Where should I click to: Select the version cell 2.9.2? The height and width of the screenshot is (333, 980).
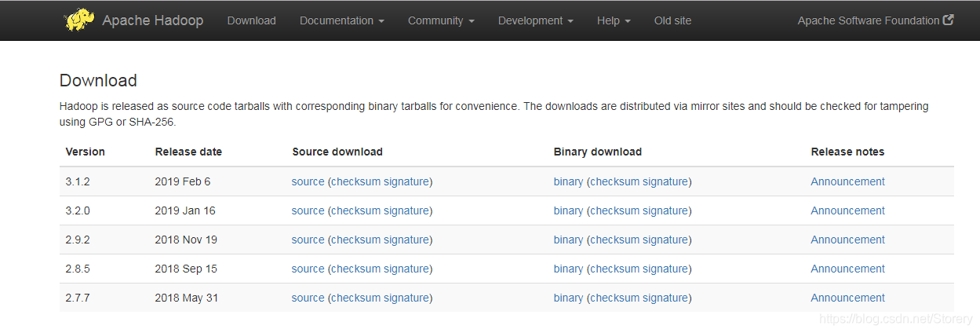pos(78,240)
